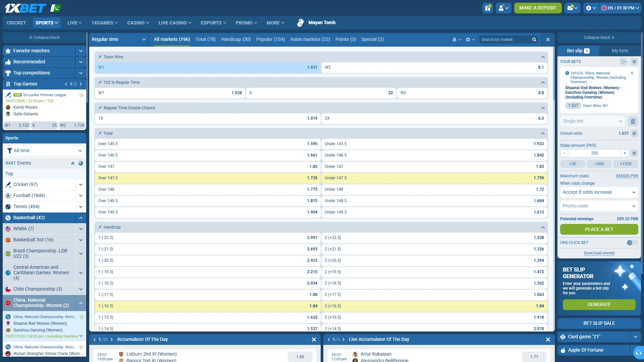This screenshot has height=362, width=644.
Task: Click the PLACE A BET button
Action: 599,230
